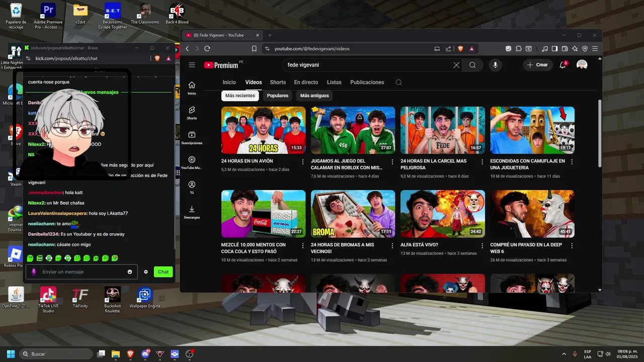Open Kick chat settings gear
Viewport: 644px width, 362px height.
[x=146, y=272]
